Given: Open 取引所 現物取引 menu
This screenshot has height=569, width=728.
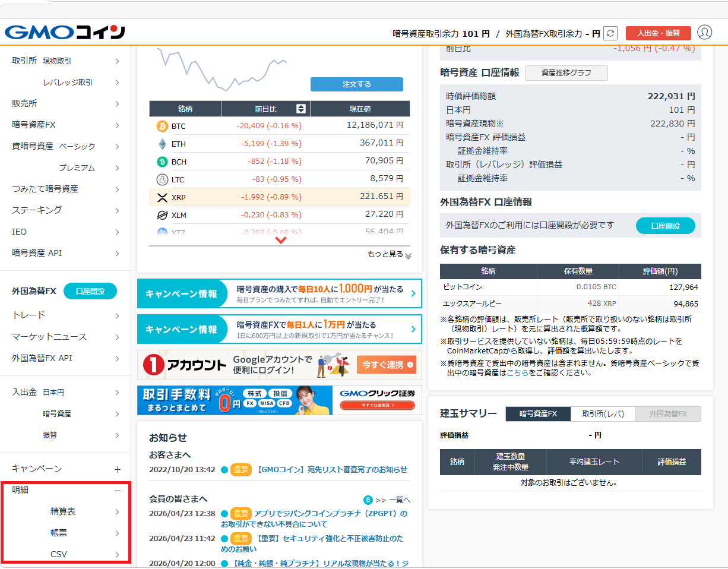Looking at the screenshot, I should [65, 61].
